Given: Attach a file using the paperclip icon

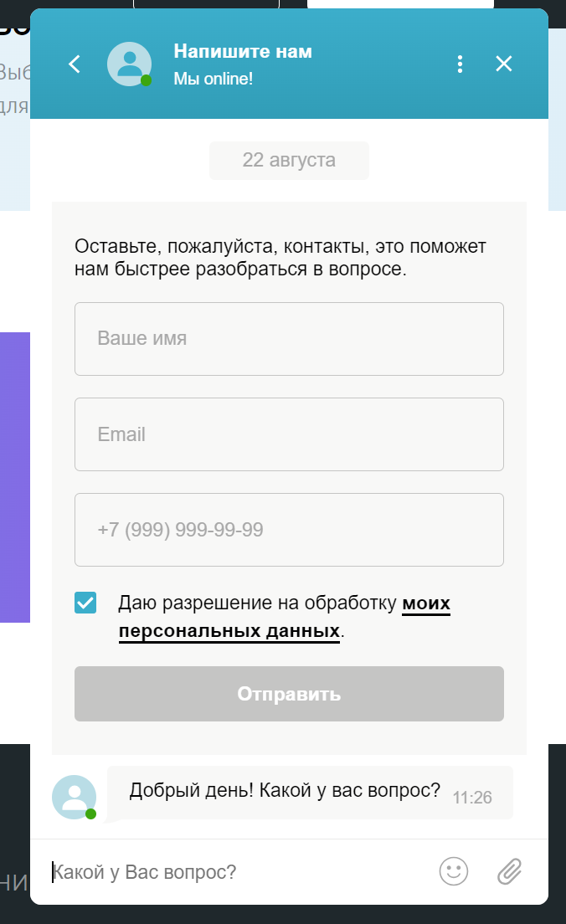Looking at the screenshot, I should pos(509,871).
